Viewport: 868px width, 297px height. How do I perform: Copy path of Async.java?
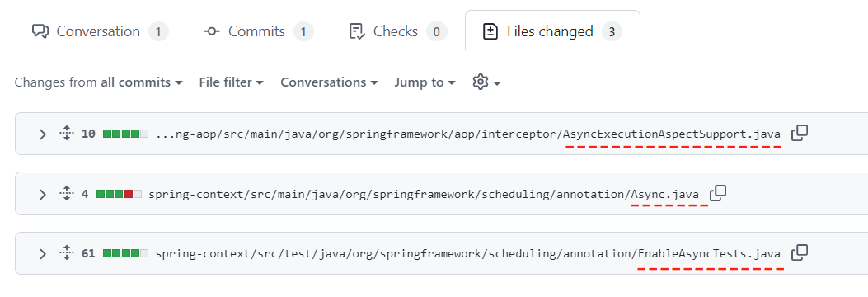click(x=718, y=193)
